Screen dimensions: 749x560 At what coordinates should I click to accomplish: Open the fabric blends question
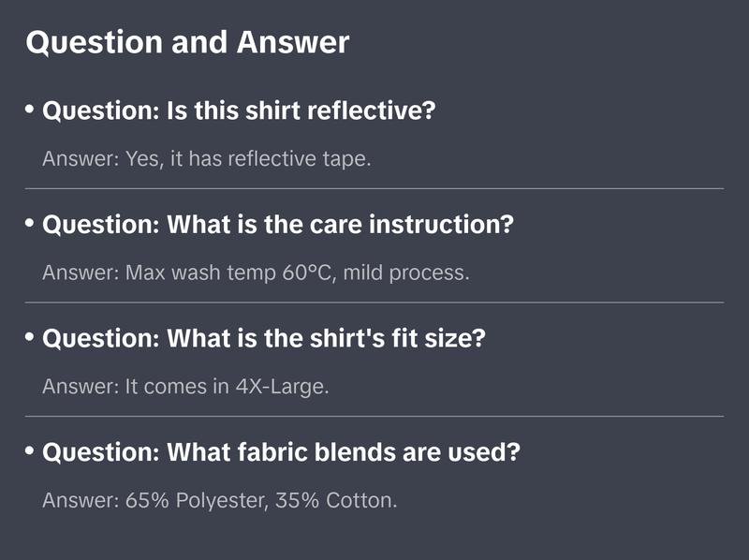[282, 452]
